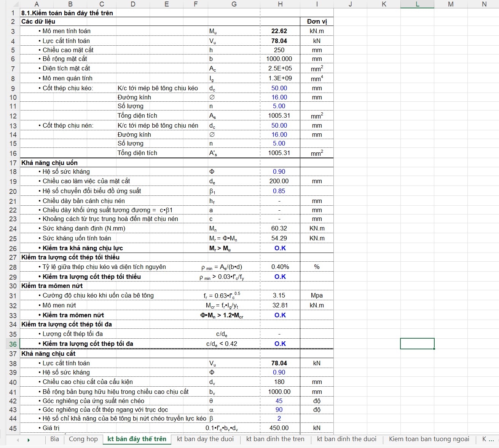Click the inertia value 1.3E+09
Viewport: 499px width, 448px height.
(280, 78)
